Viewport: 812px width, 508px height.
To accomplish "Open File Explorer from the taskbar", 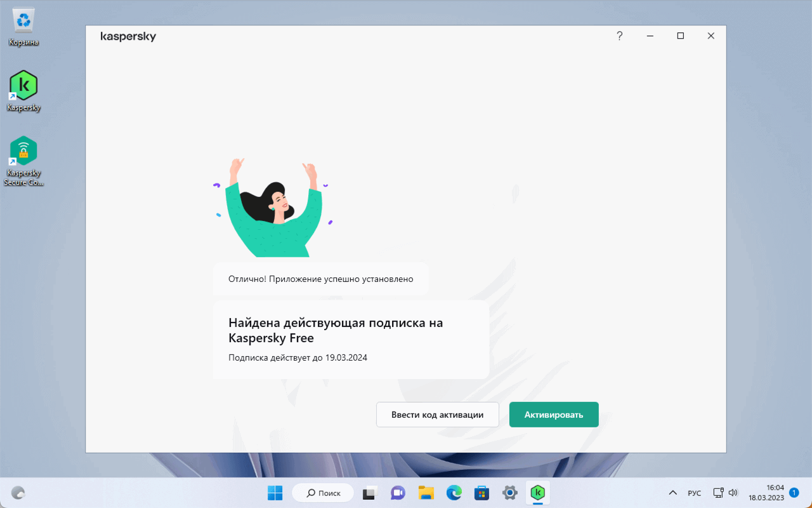I will (x=426, y=493).
